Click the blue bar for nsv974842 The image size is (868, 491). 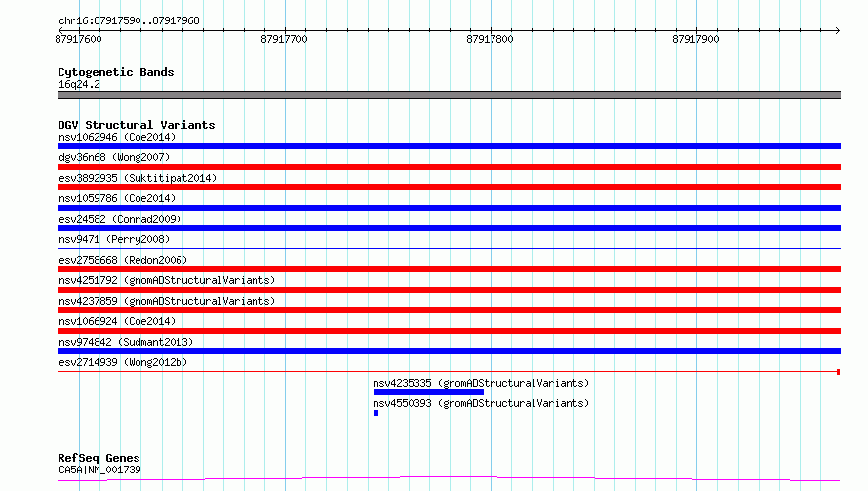pos(449,351)
